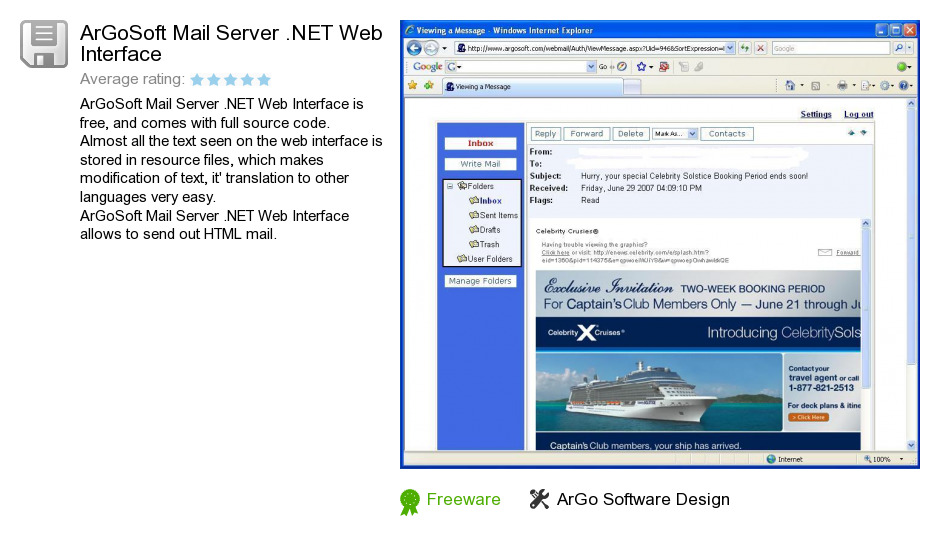Open a new blank tab
This screenshot has height=546, width=940.
click(632, 87)
